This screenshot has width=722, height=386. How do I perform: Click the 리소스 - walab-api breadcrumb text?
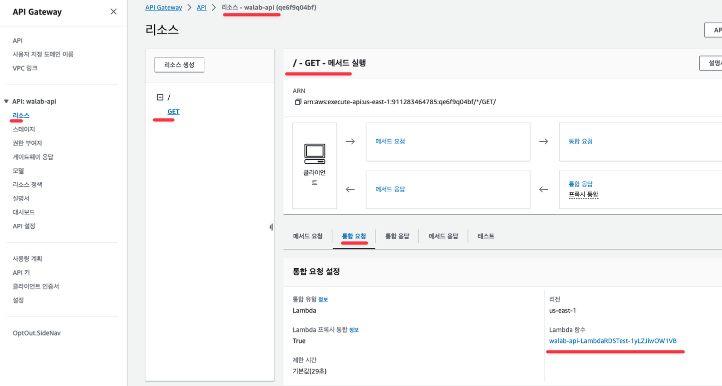click(x=269, y=7)
